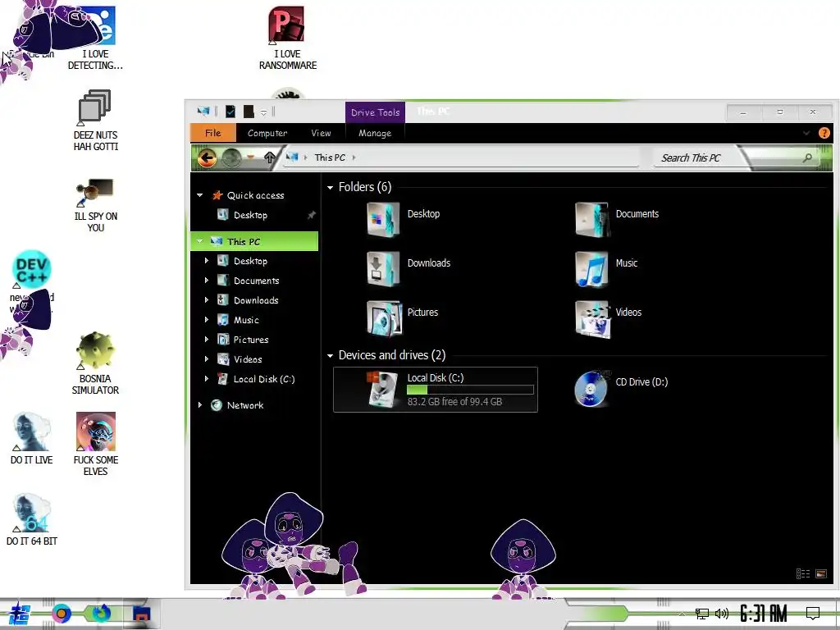Open Customize Quick Access Toolbar dropdown
The image size is (840, 630).
point(263,112)
